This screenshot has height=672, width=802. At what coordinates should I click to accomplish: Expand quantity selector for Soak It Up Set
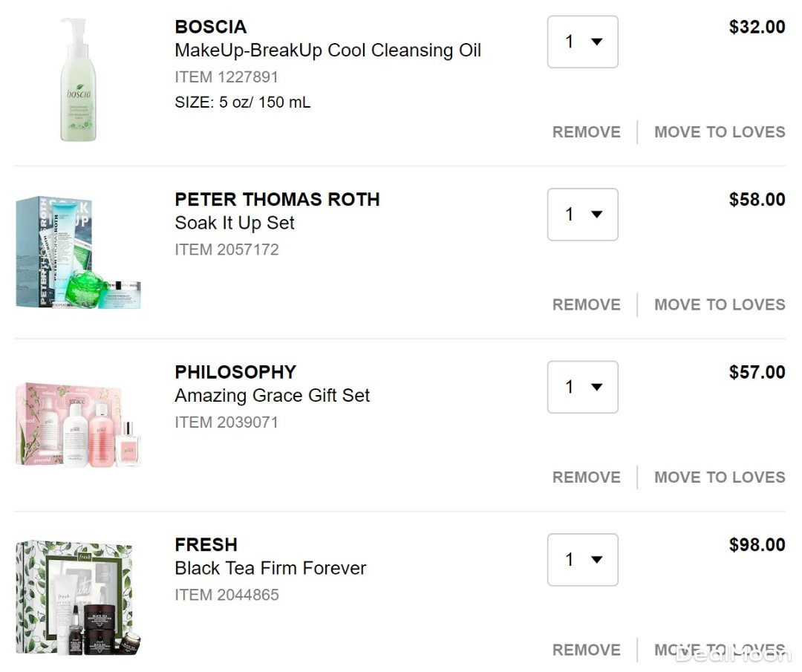tap(582, 215)
